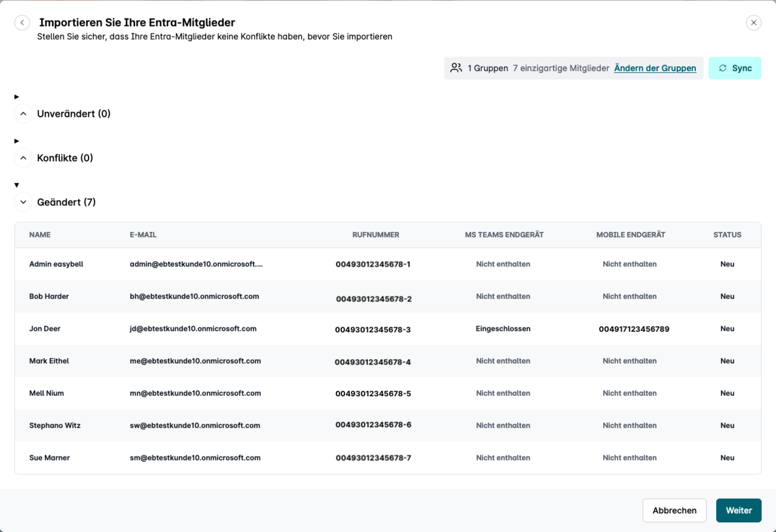Click Weiter to continue the import
The width and height of the screenshot is (776, 532).
tap(738, 511)
